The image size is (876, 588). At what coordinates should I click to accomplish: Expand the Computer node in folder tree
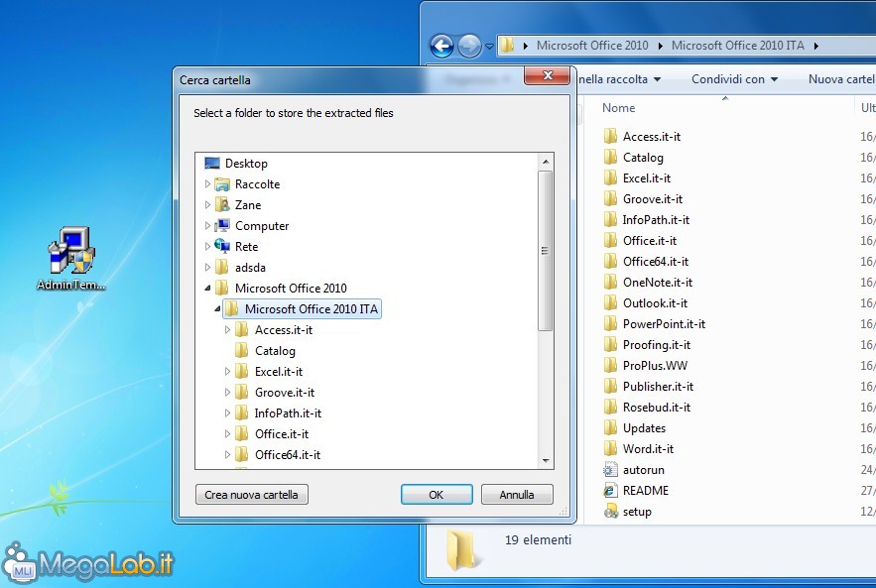tap(207, 226)
